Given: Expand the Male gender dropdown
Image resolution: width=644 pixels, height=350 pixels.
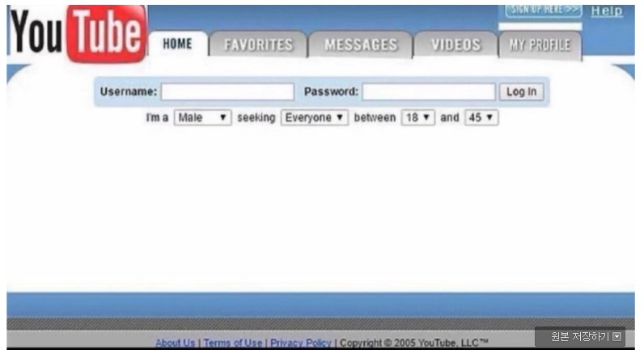Looking at the screenshot, I should 202,117.
